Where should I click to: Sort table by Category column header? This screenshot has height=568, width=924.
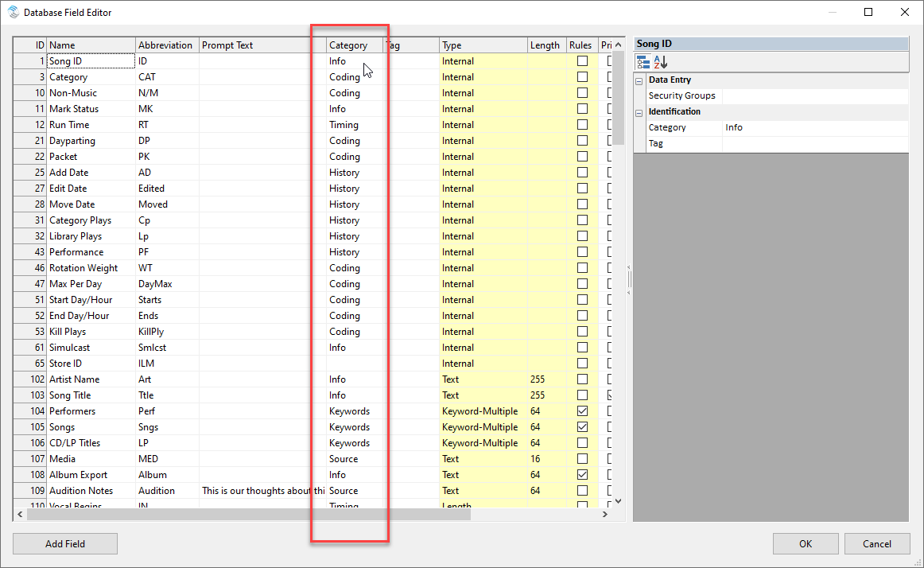pos(348,45)
